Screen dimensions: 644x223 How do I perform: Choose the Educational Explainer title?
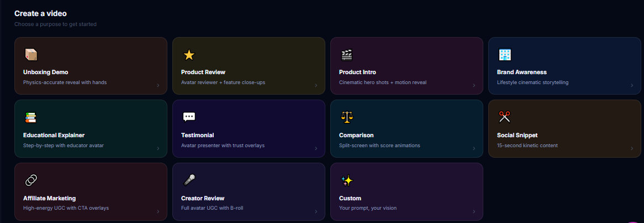(x=54, y=135)
